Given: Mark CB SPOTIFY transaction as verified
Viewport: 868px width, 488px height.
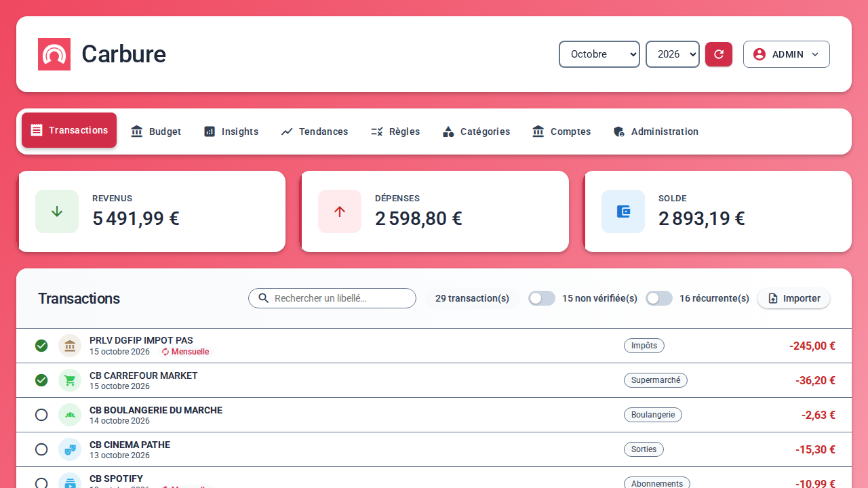Looking at the screenshot, I should point(41,483).
